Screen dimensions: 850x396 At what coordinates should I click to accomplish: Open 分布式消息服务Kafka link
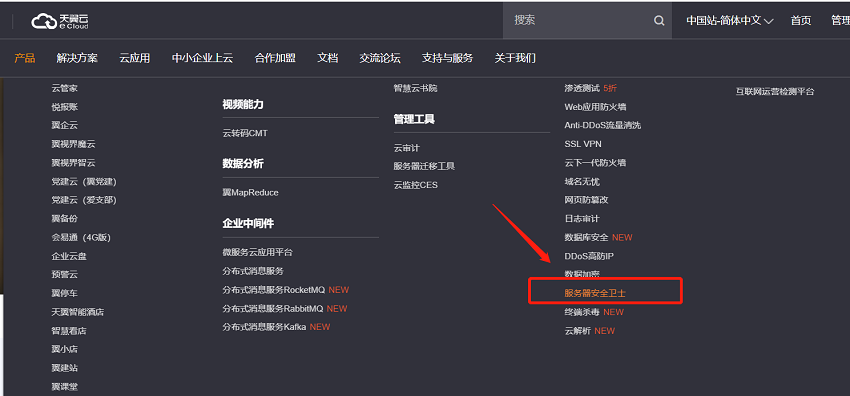pyautogui.click(x=264, y=327)
